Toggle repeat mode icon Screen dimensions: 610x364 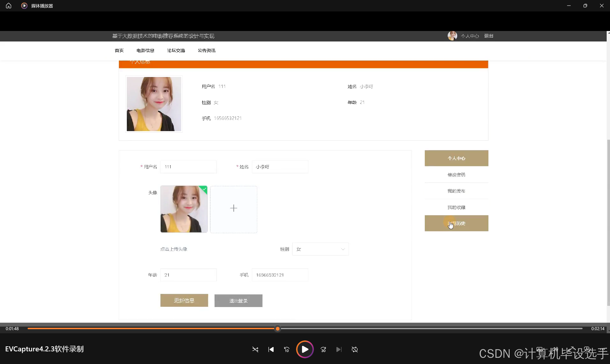pyautogui.click(x=355, y=349)
